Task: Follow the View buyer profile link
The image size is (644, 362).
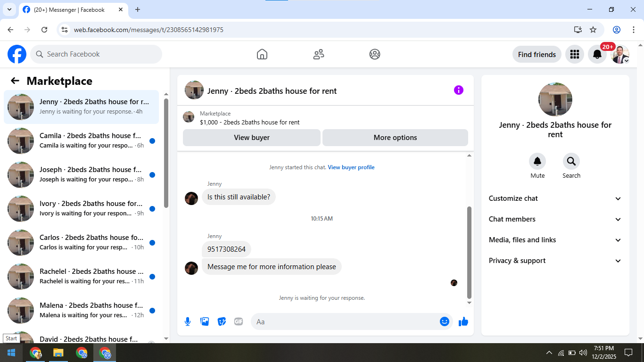Action: pos(351,167)
